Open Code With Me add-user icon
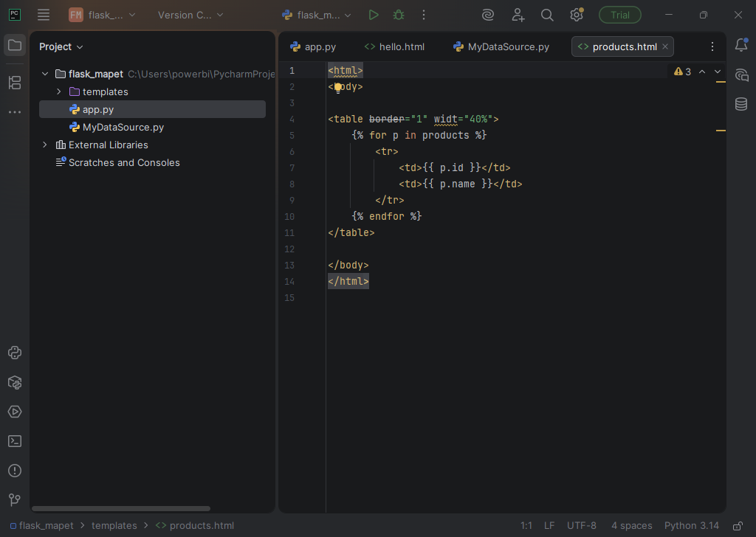 tap(518, 15)
